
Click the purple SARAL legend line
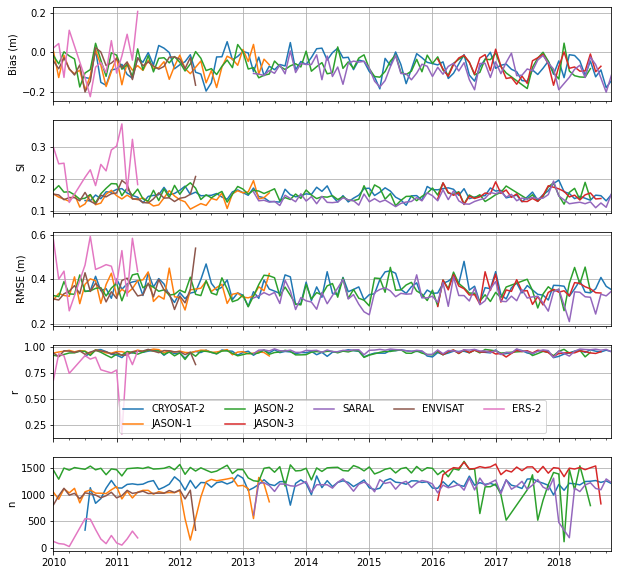(x=324, y=409)
